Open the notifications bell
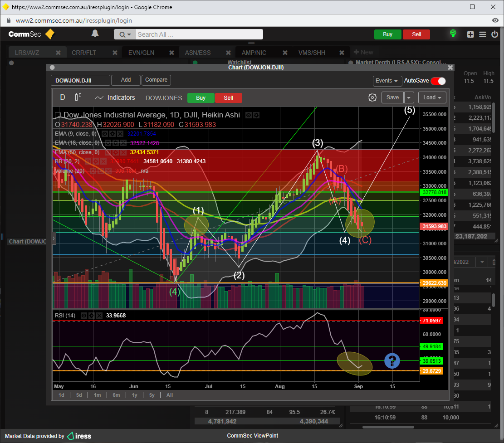 point(95,34)
